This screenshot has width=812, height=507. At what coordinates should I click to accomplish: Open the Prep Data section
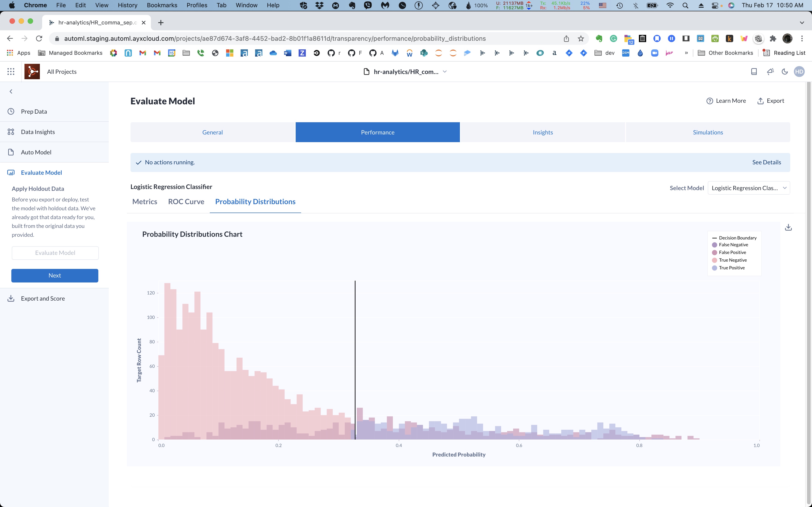34,111
